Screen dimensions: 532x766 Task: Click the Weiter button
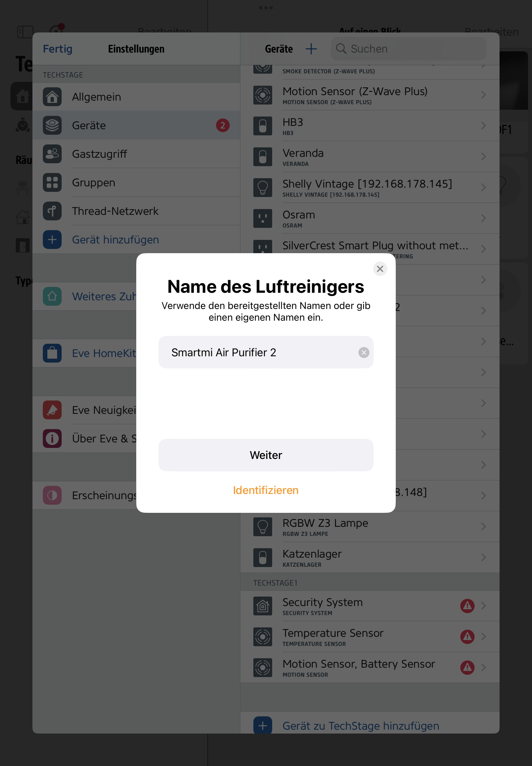(x=266, y=455)
